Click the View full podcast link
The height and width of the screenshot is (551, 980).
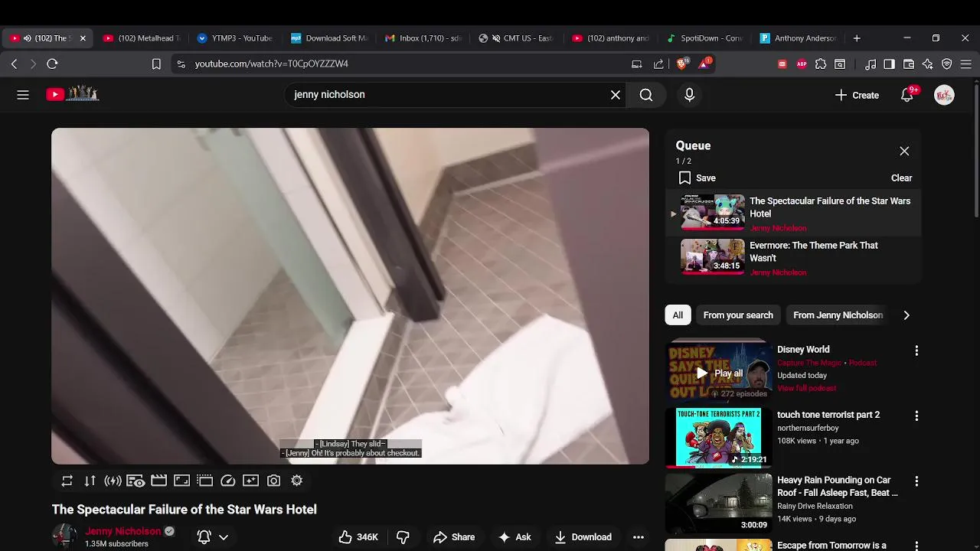click(806, 389)
